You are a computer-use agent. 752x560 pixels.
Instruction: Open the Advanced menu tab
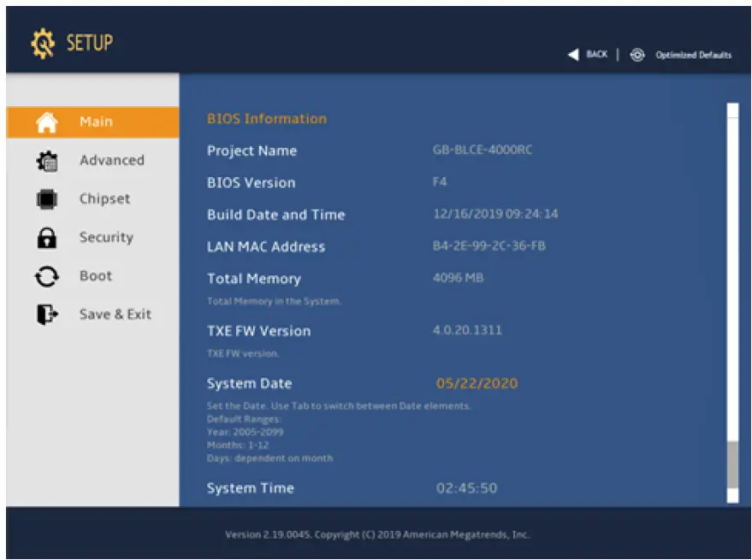point(111,161)
